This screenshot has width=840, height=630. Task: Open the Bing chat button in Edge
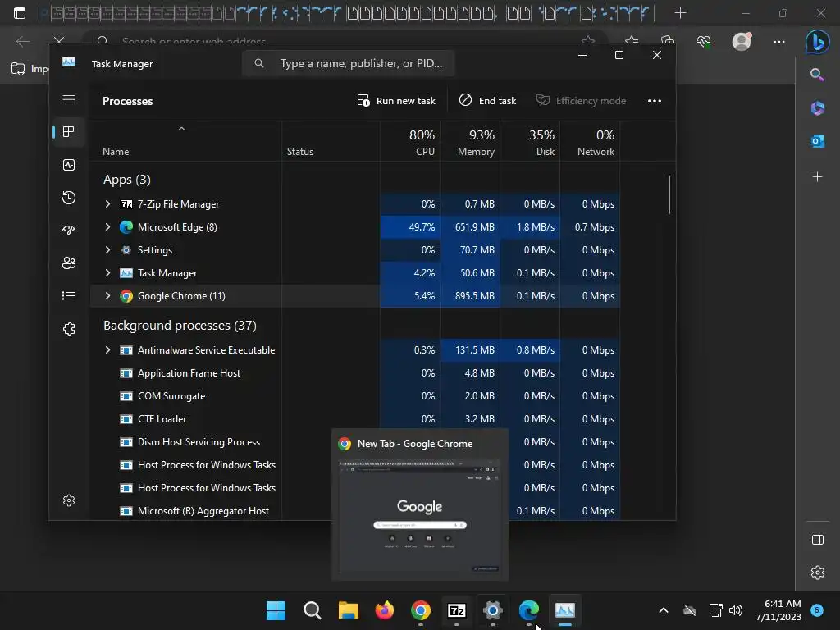click(x=818, y=42)
